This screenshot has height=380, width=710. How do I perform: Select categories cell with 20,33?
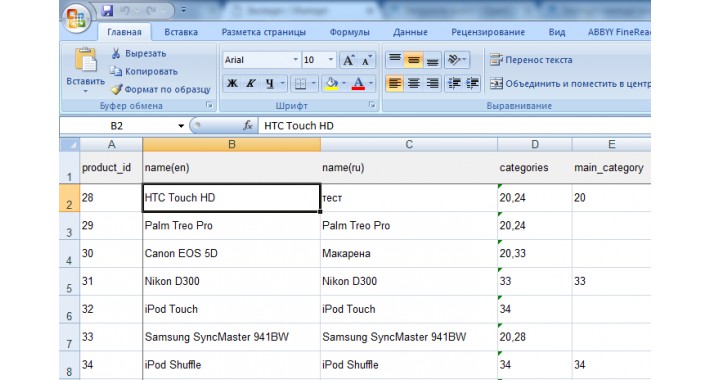[x=535, y=253]
